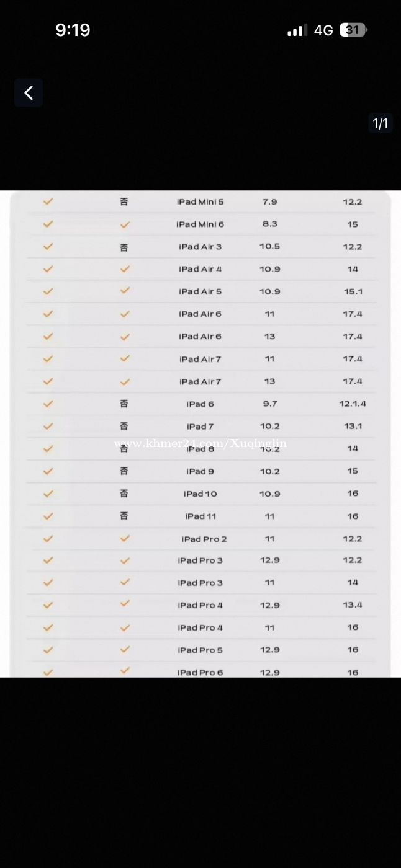
Task: Tap the iPad Pro 6 model name
Action: tap(200, 673)
